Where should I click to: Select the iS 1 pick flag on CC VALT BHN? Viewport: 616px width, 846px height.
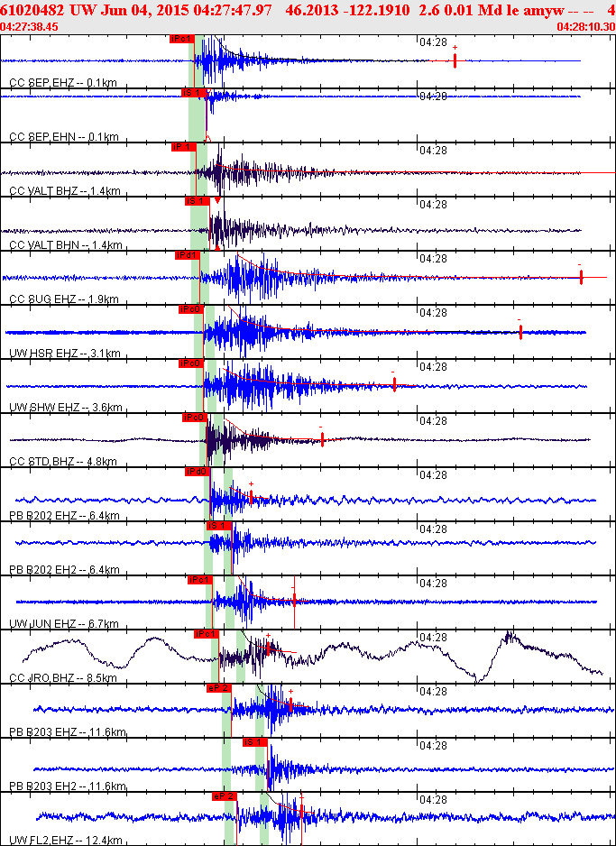click(x=197, y=201)
